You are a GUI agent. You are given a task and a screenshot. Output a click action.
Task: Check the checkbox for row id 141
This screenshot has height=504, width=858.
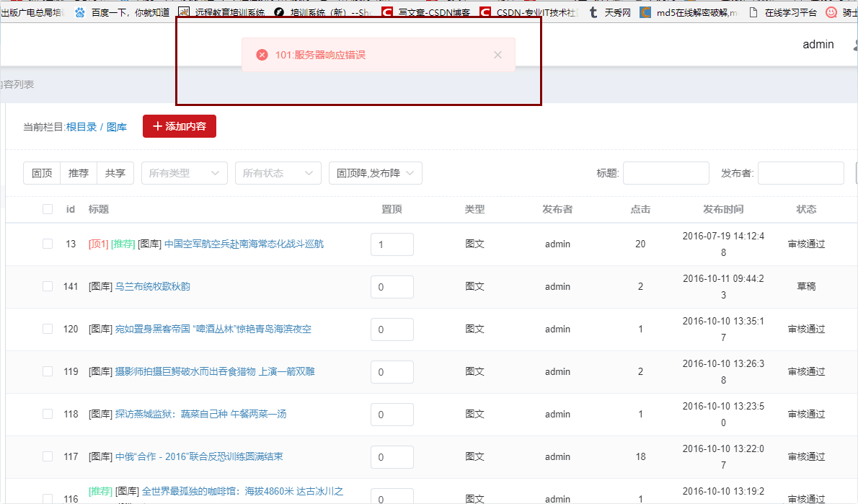point(48,286)
